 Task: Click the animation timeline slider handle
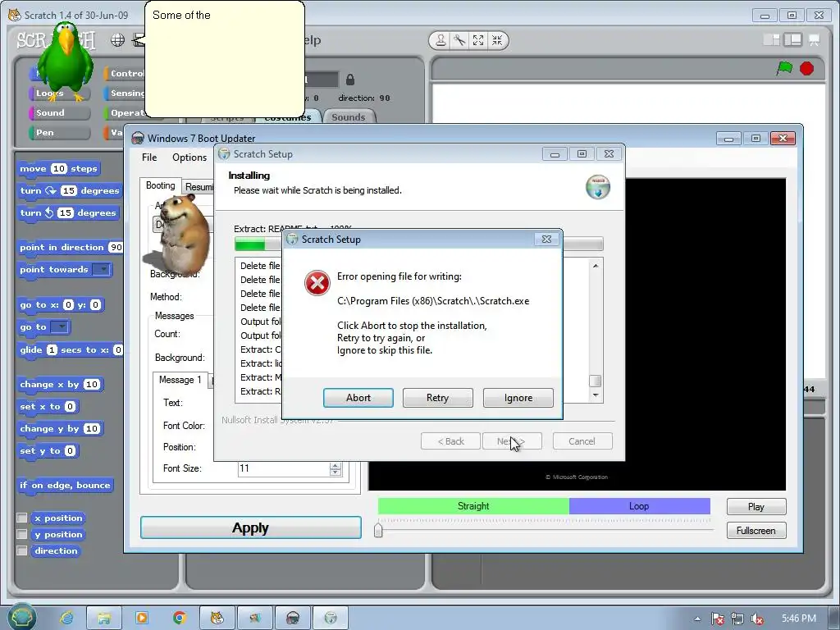(378, 530)
